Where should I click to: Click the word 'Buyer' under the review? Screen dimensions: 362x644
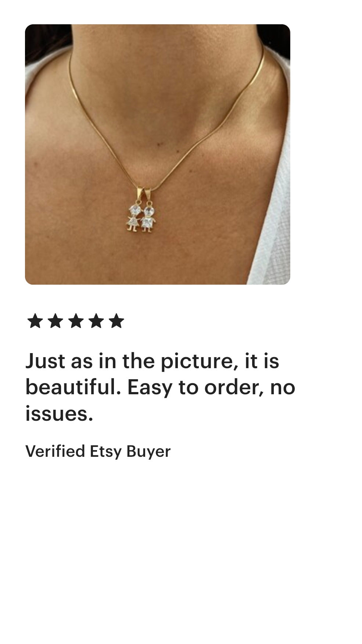point(148,452)
